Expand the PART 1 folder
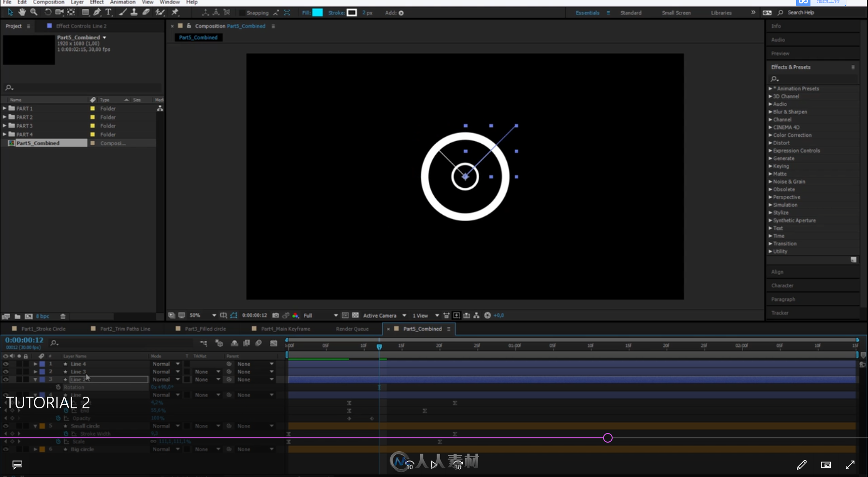This screenshot has height=477, width=868. coord(5,108)
